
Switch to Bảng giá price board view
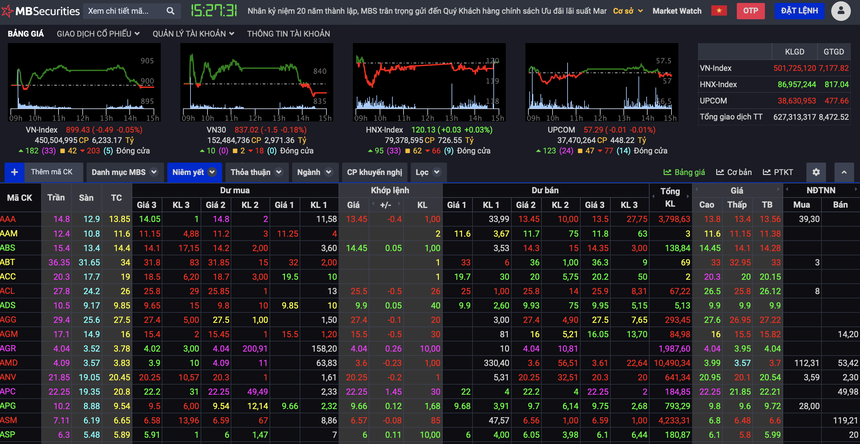[684, 172]
